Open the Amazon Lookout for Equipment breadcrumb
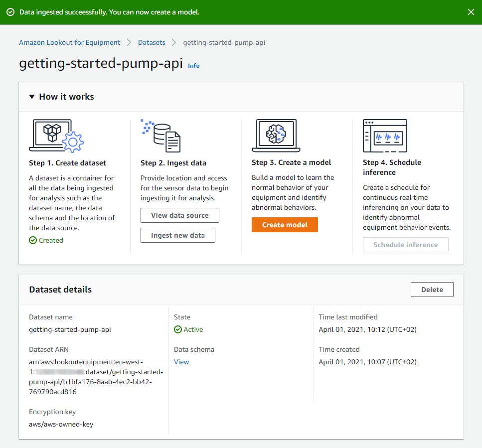 (x=69, y=42)
